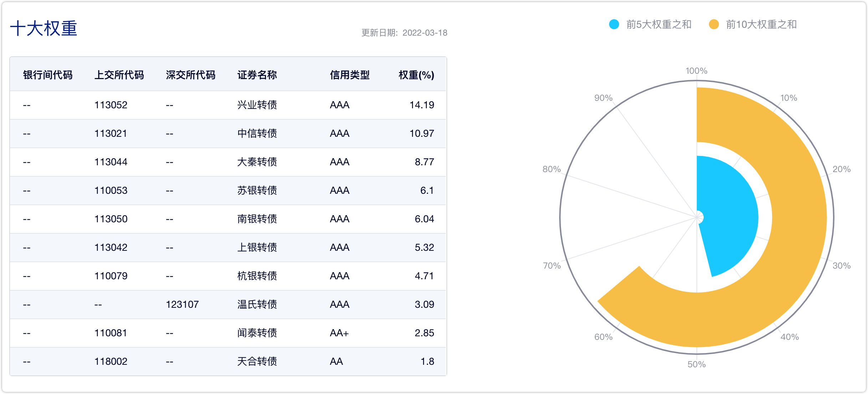Click the 50% axis label on chart
This screenshot has width=868, height=394.
coord(696,364)
